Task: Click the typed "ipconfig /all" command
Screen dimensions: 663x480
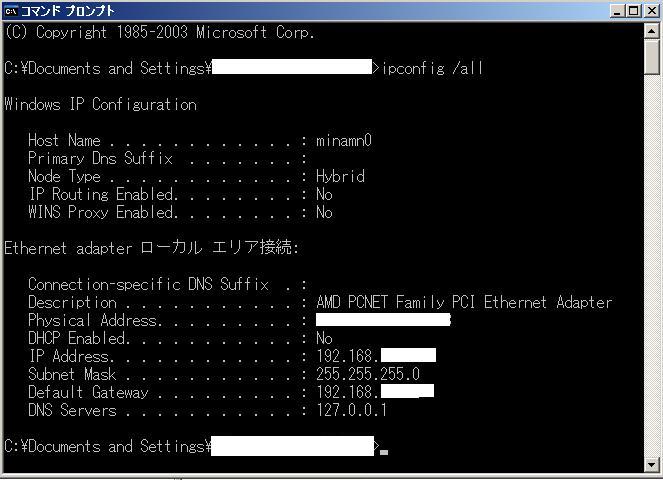Action: pyautogui.click(x=434, y=68)
